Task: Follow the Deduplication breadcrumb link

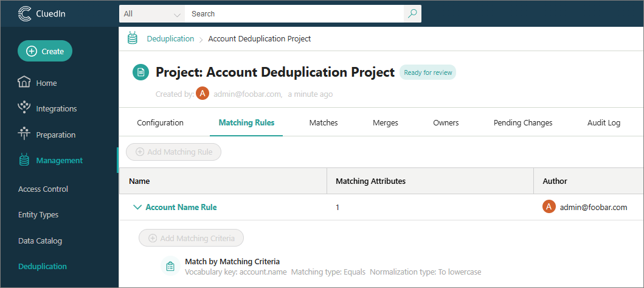Action: click(170, 39)
